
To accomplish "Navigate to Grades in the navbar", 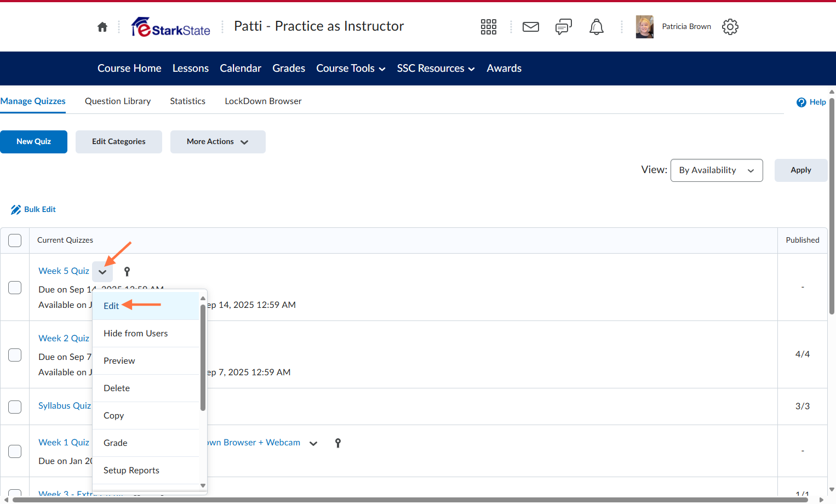I will point(289,68).
